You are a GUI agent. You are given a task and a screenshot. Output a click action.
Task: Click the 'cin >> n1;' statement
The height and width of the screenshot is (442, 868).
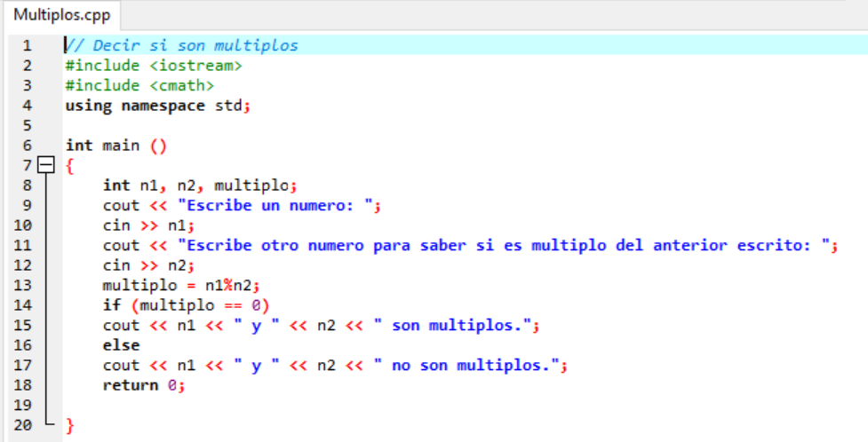pyautogui.click(x=149, y=225)
